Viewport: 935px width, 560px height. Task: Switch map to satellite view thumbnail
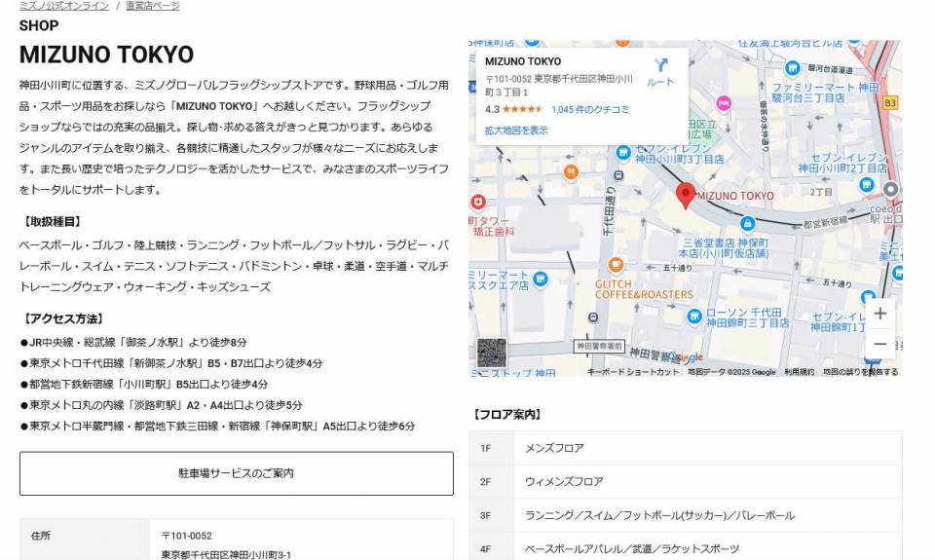[491, 353]
